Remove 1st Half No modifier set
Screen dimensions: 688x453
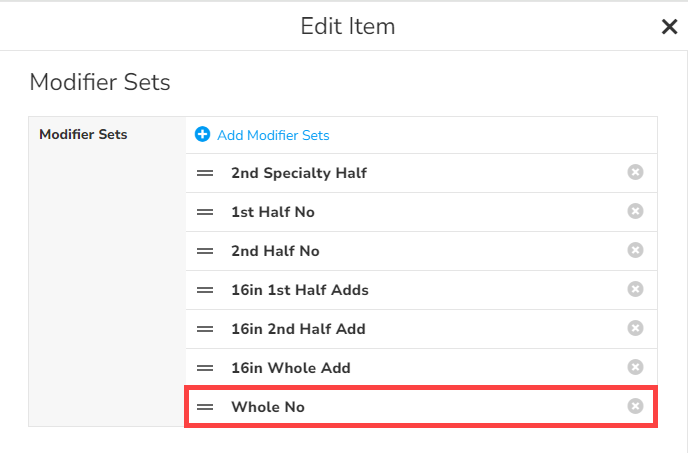pyautogui.click(x=635, y=212)
